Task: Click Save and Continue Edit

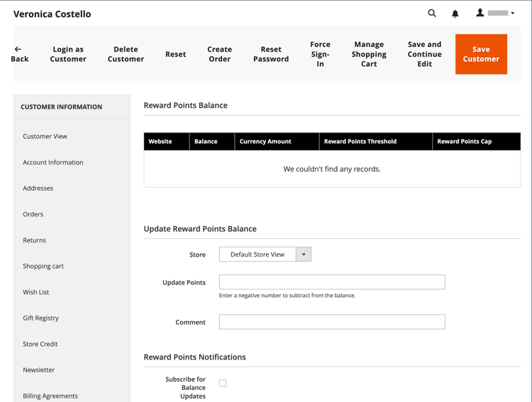Action: [424, 54]
